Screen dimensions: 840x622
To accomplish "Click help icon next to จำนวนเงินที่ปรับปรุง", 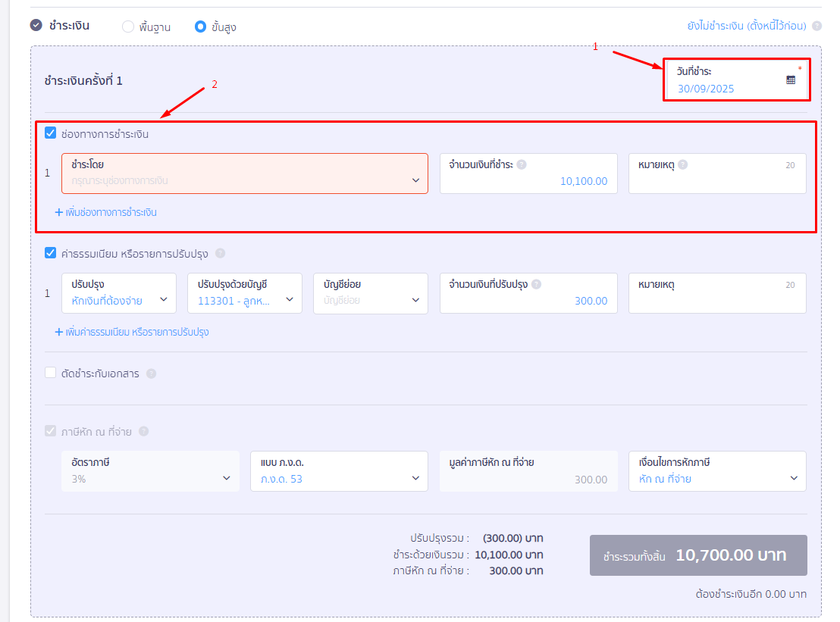I will 536,284.
